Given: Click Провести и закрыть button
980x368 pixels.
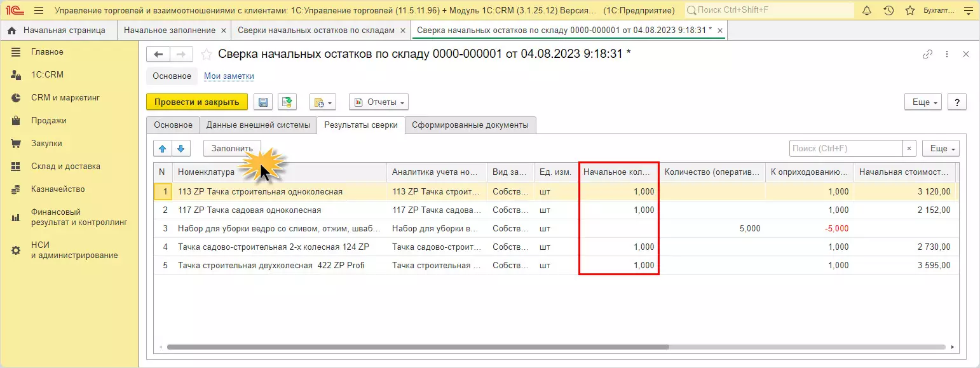Looking at the screenshot, I should coord(197,102).
